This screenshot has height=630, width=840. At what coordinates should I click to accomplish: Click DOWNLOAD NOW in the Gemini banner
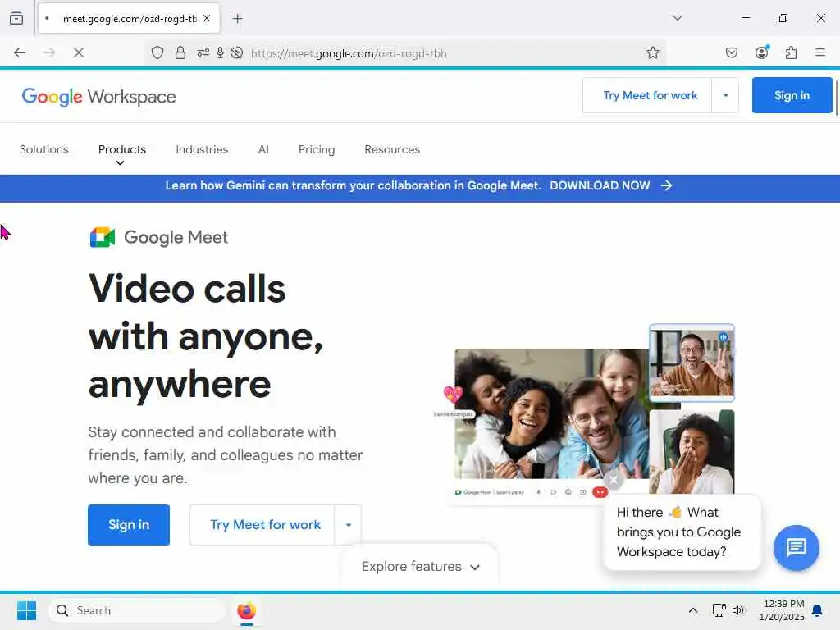point(600,186)
